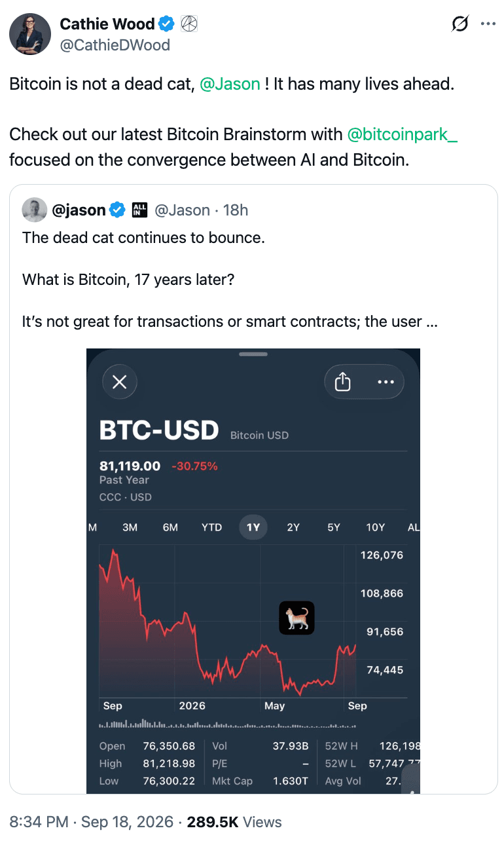Viewport: 504px width, 841px height.
Task: Follow the @bitcoinpark_ mention link
Action: click(403, 134)
